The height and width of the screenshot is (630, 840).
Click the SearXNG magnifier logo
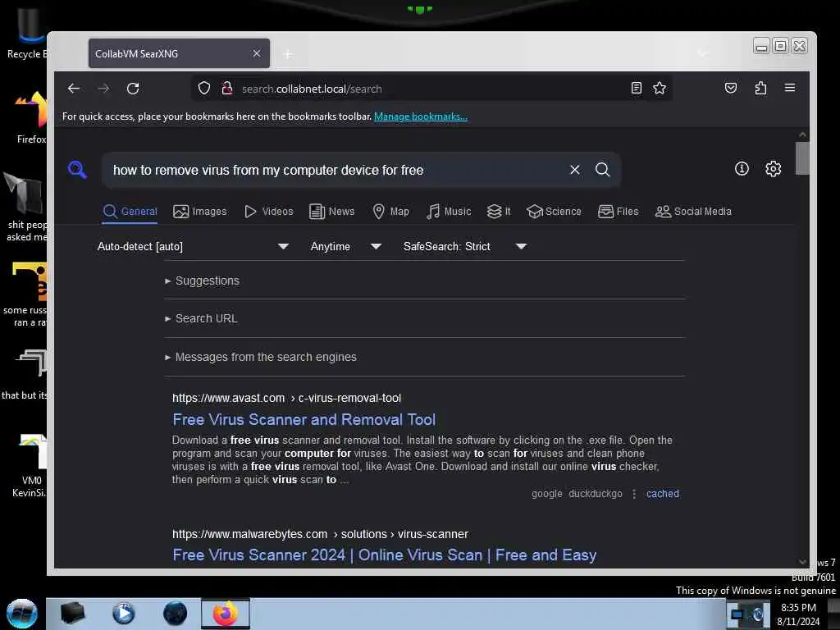pyautogui.click(x=77, y=169)
